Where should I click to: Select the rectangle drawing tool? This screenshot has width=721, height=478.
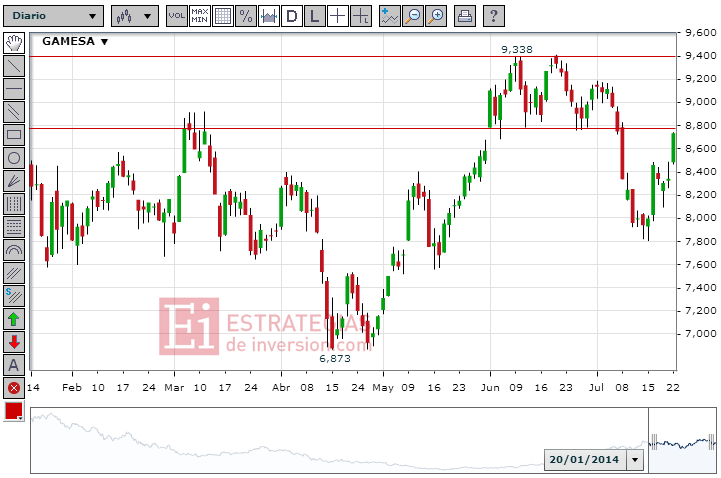point(14,135)
